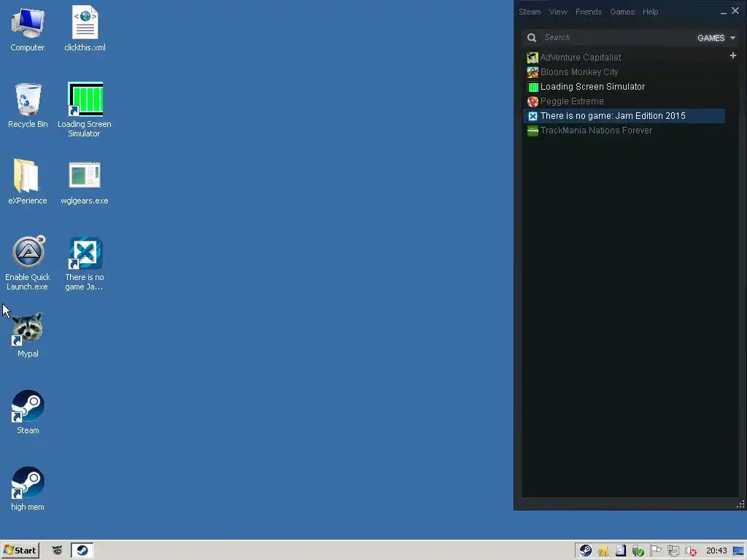Select Peggle Extreme text in library

pyautogui.click(x=572, y=101)
